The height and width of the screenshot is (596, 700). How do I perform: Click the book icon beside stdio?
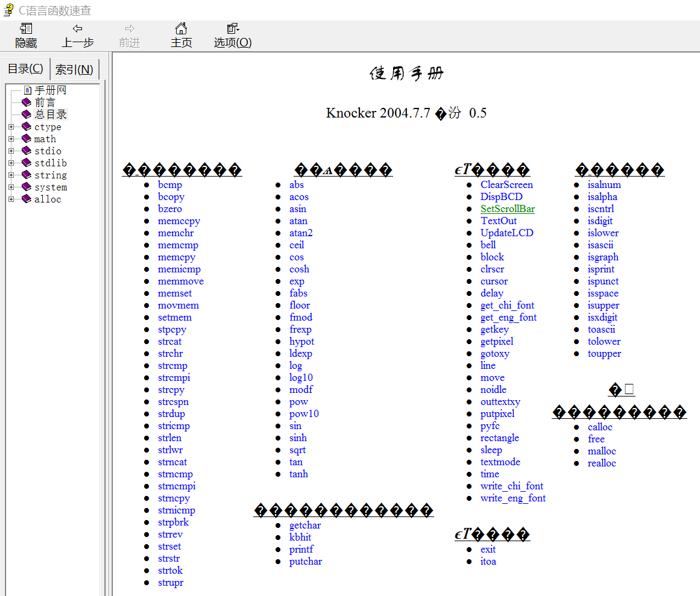pos(27,151)
